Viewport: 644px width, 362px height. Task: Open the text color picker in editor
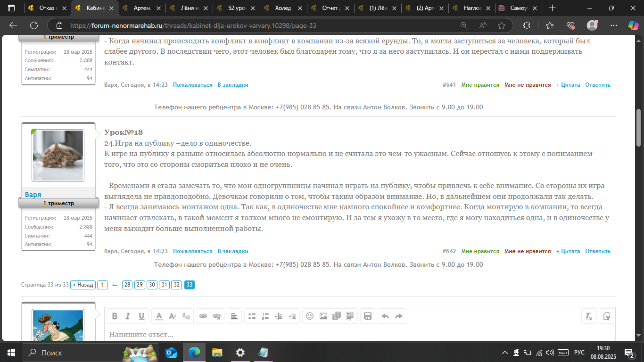point(159,316)
